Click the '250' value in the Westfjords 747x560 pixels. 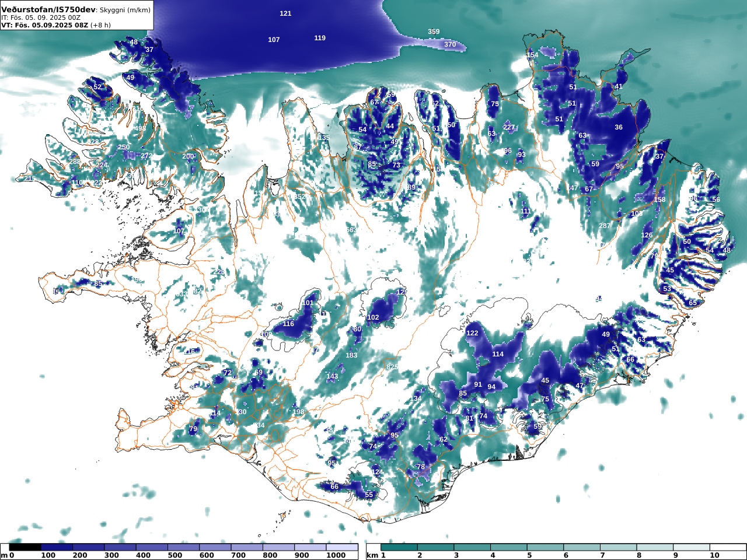(124, 147)
